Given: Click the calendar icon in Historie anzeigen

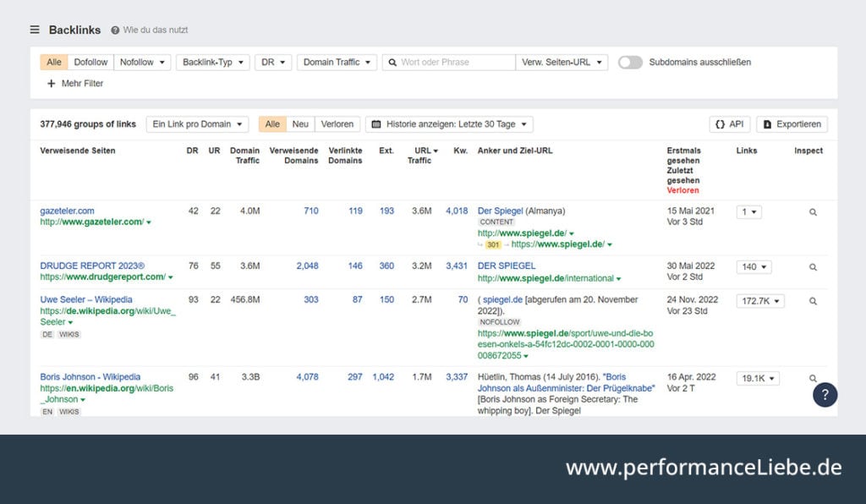Looking at the screenshot, I should (x=376, y=124).
